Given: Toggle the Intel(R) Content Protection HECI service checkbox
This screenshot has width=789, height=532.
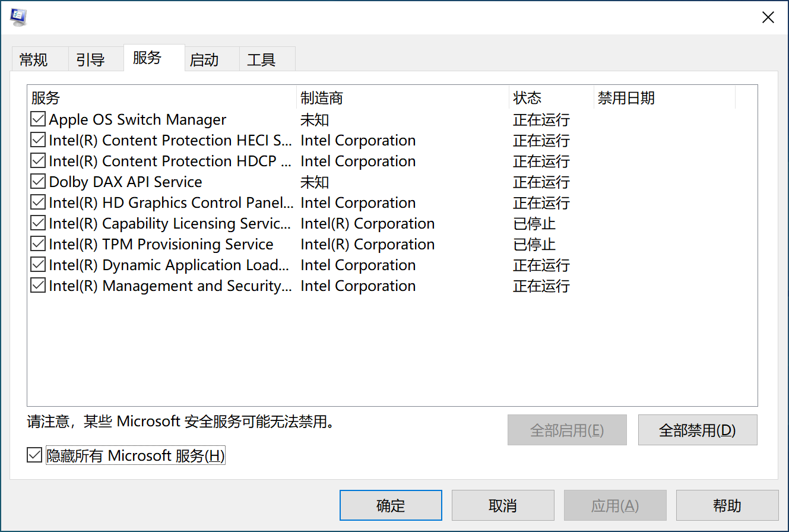Looking at the screenshot, I should (x=38, y=141).
